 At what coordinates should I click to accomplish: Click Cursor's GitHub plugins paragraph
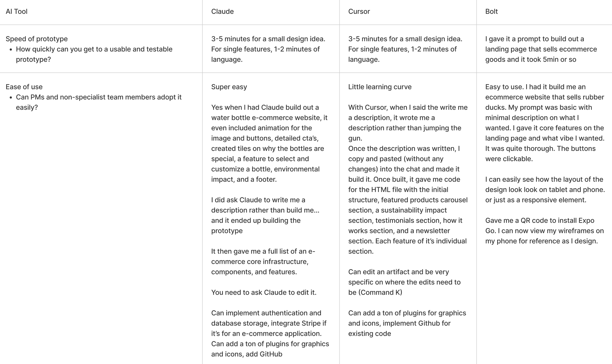407,323
